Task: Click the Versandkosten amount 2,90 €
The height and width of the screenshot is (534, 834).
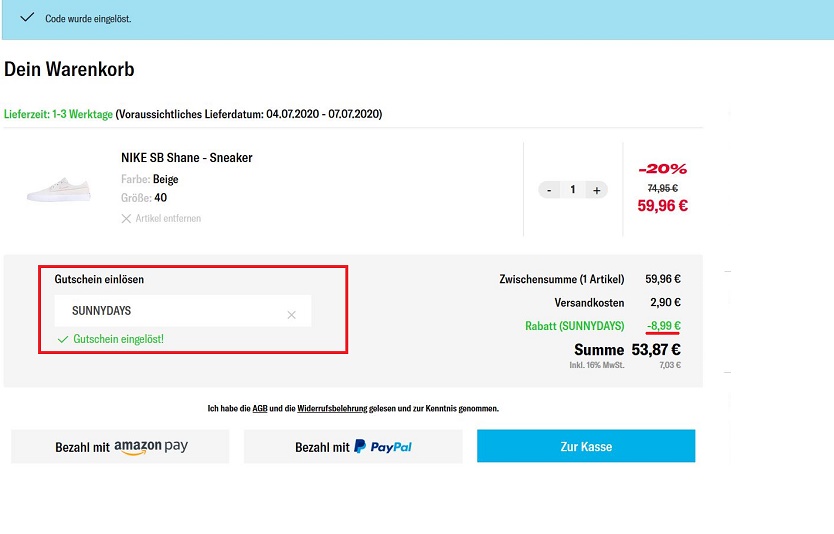Action: coord(665,302)
